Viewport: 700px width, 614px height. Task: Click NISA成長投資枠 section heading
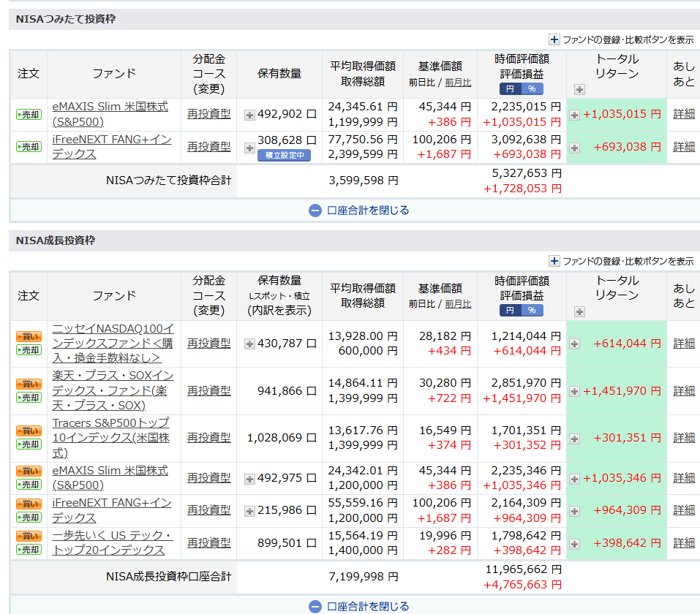coord(56,240)
